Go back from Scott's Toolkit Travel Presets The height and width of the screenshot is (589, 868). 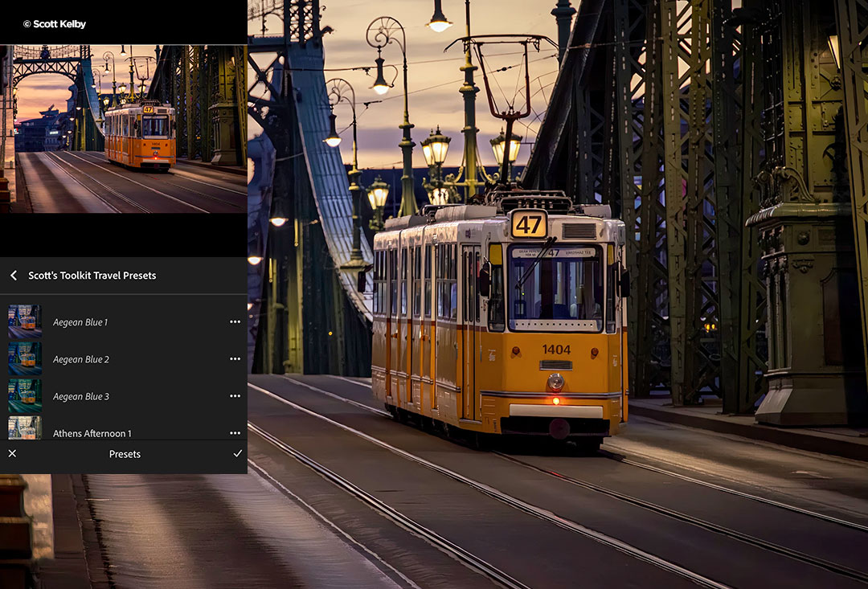click(x=14, y=276)
